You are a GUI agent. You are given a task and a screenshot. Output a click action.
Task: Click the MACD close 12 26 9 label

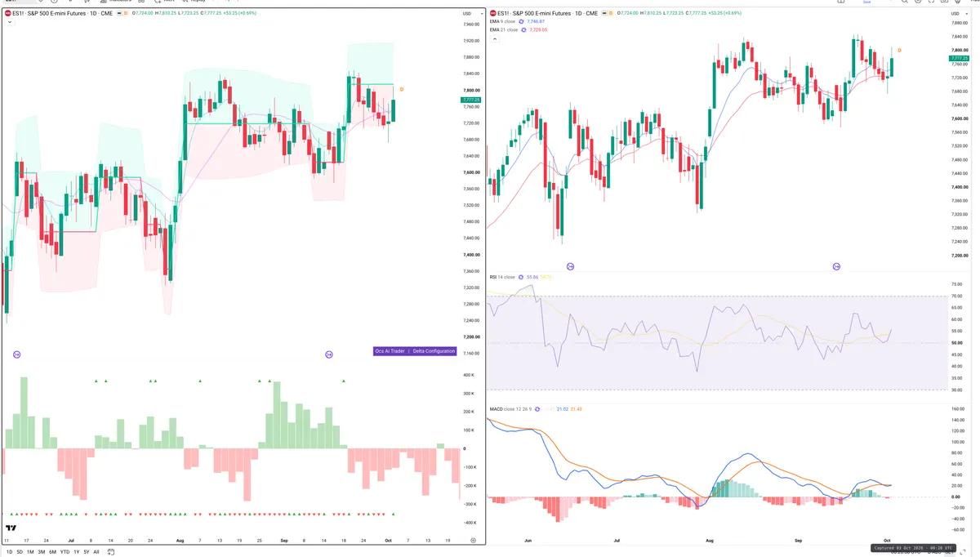[x=512, y=408]
